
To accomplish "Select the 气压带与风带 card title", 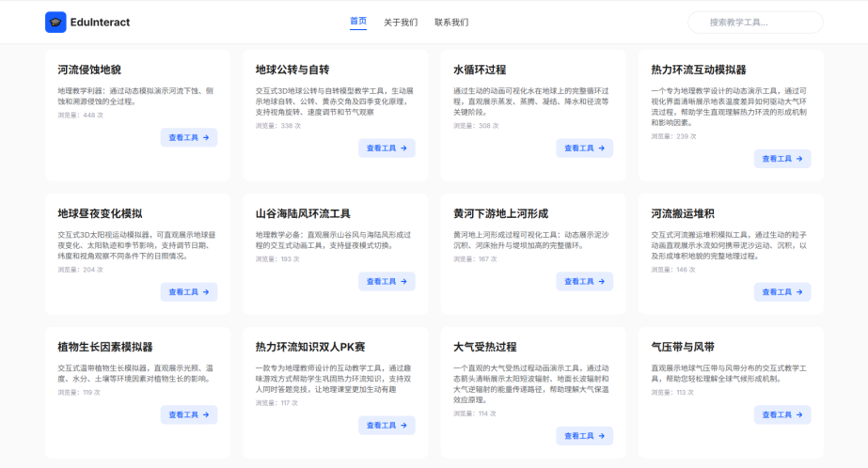I will pos(683,347).
